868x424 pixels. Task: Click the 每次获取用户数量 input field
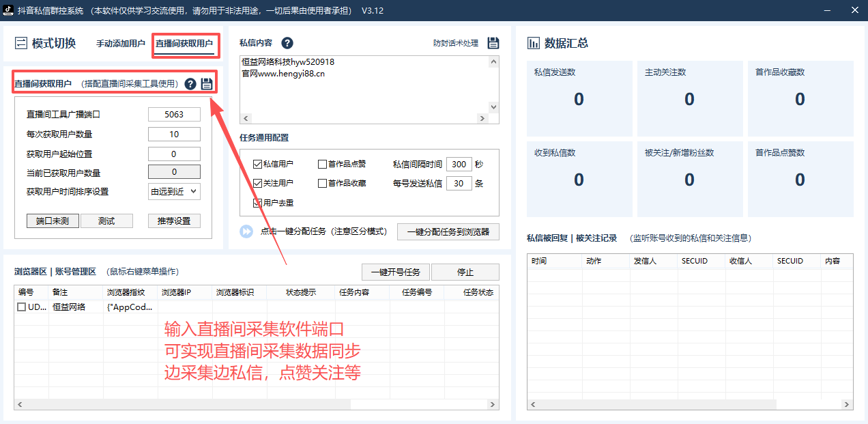[x=174, y=134]
